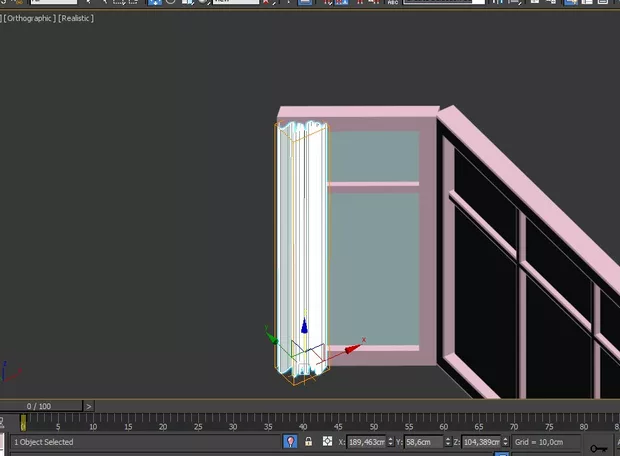The height and width of the screenshot is (456, 620).
Task: Advance frame with time slider right arrow
Action: click(x=89, y=406)
